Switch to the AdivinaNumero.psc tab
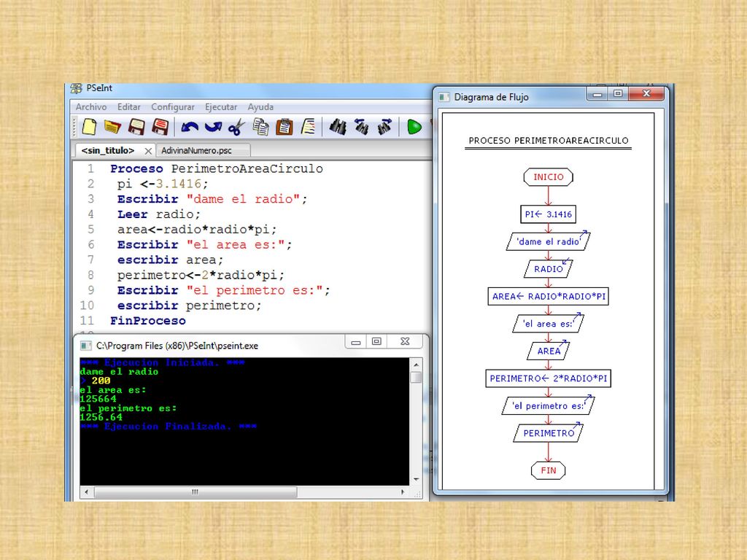This screenshot has width=747, height=560. click(x=196, y=150)
